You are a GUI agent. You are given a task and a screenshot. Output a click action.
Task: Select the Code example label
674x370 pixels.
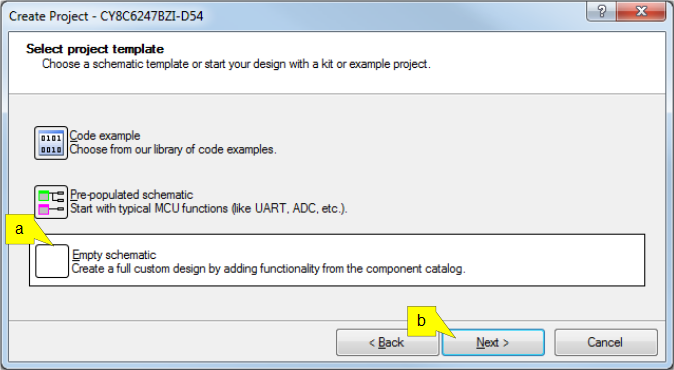[105, 136]
